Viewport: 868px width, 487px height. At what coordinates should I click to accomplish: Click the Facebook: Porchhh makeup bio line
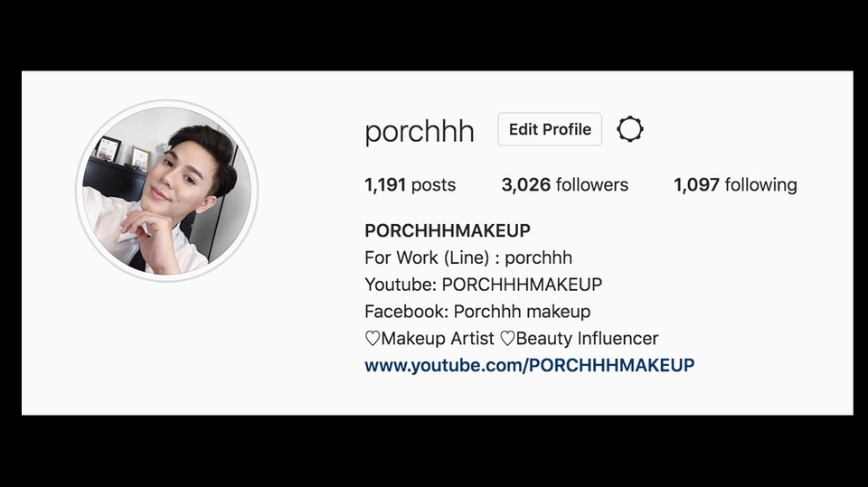pos(477,312)
